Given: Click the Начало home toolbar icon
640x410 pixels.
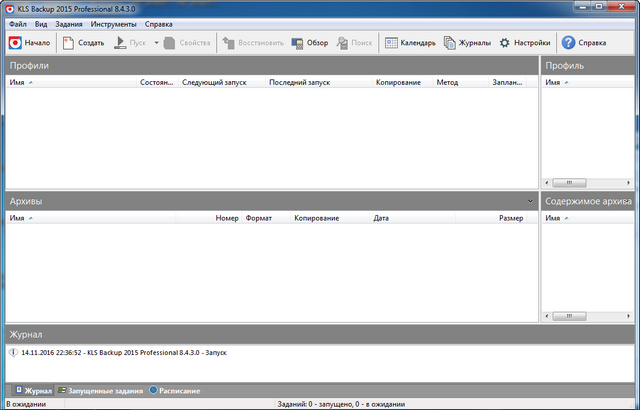Looking at the screenshot, I should click(16, 43).
